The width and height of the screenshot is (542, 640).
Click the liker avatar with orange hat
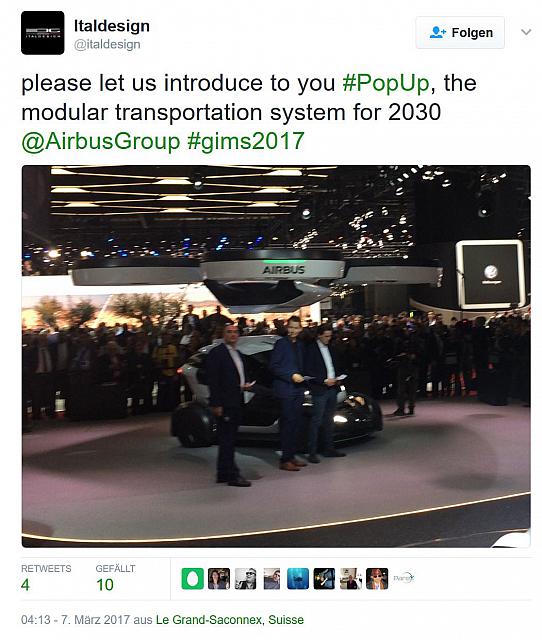[377, 578]
